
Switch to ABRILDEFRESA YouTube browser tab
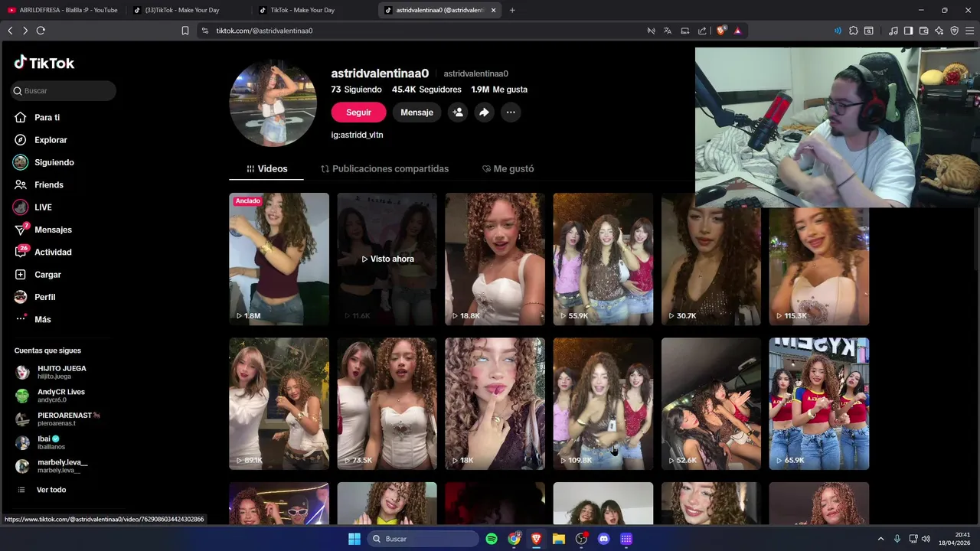[63, 10]
